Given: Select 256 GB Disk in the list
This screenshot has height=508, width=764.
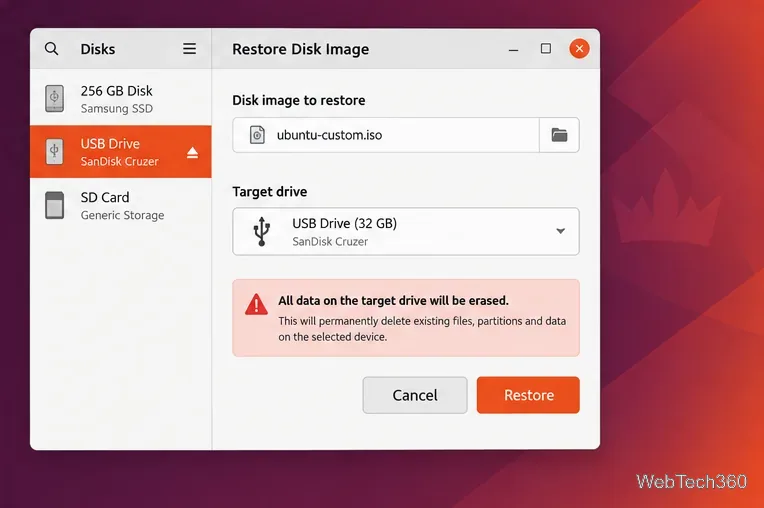Looking at the screenshot, I should (121, 99).
